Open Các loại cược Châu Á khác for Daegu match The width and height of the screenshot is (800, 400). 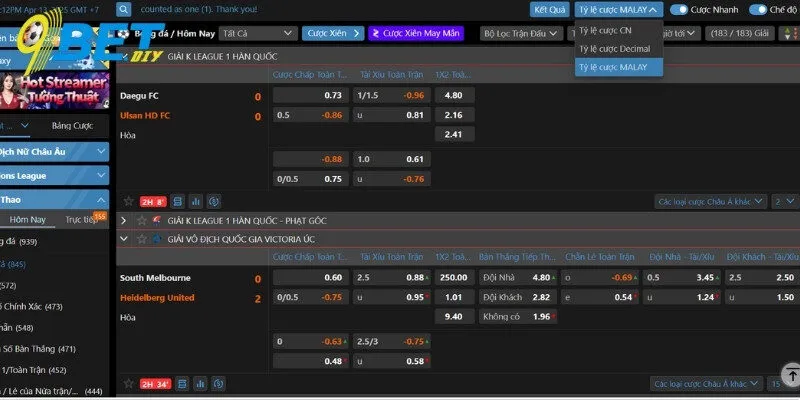(711, 202)
